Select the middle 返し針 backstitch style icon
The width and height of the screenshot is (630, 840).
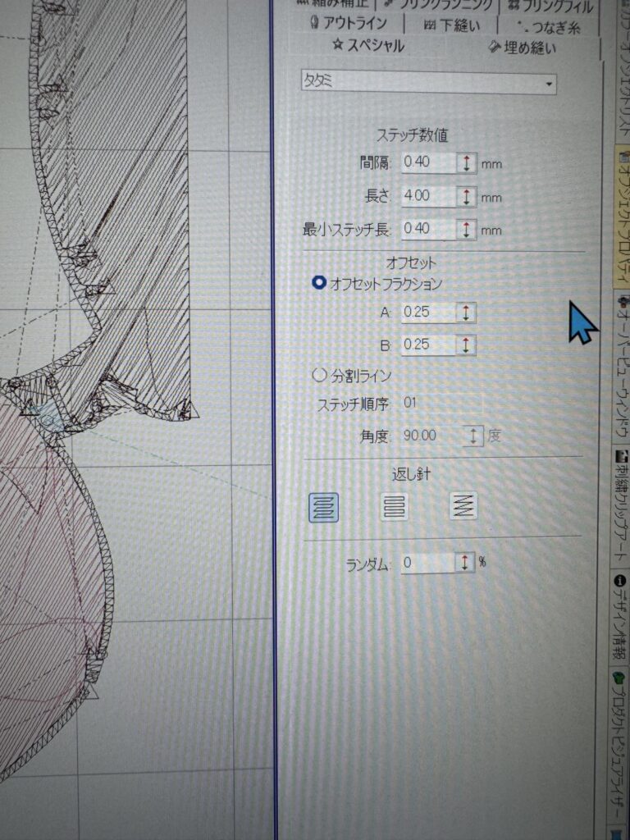coord(395,506)
